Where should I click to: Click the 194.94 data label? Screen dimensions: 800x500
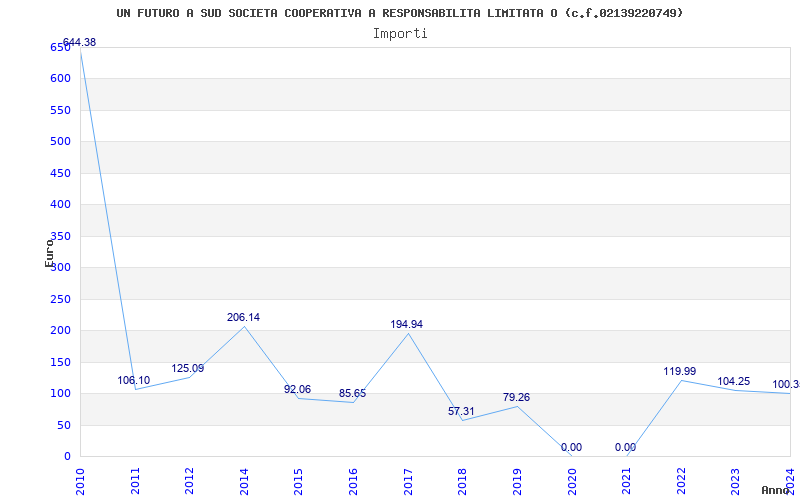(x=407, y=324)
